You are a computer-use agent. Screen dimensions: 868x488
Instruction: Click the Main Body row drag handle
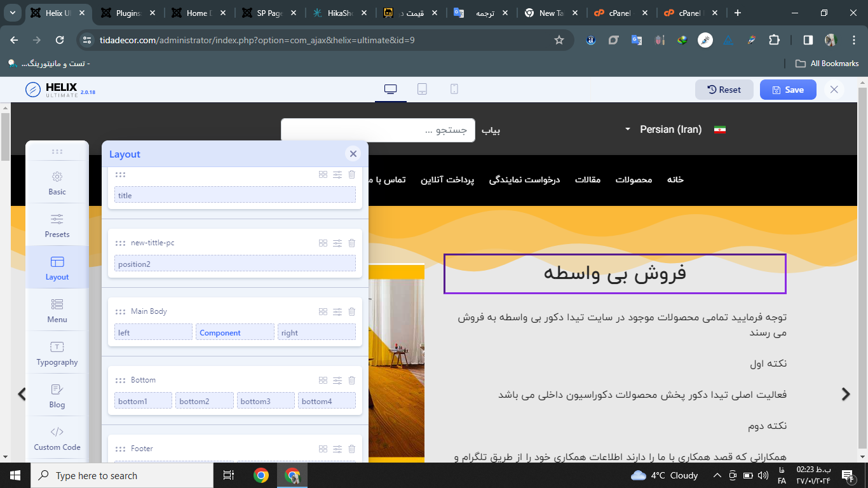pos(120,312)
